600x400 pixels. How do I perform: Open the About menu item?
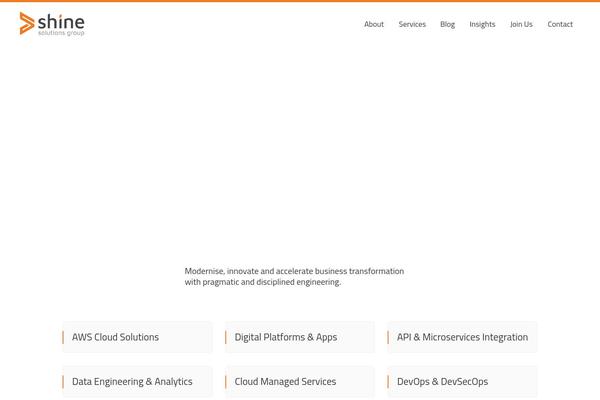coord(374,24)
